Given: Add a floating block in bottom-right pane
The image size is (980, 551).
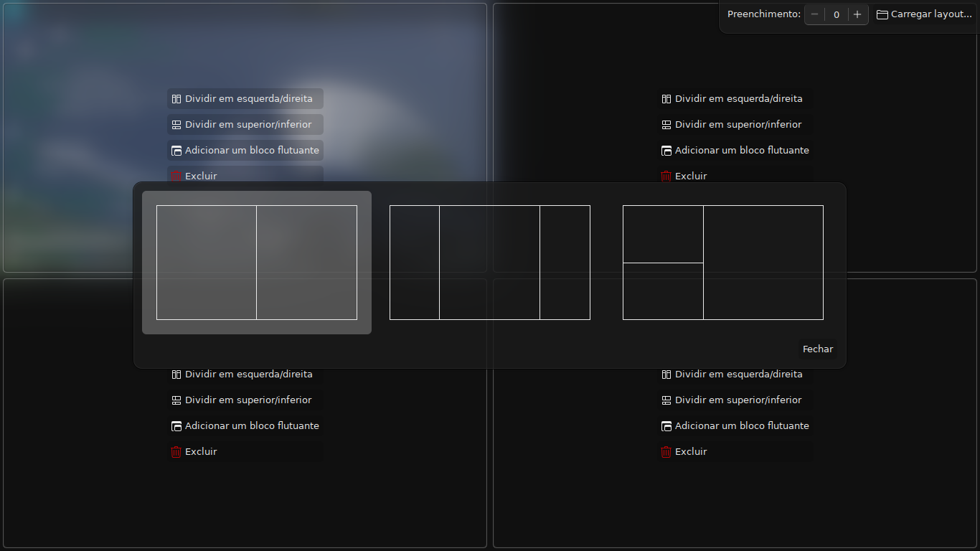Looking at the screenshot, I should click(735, 426).
